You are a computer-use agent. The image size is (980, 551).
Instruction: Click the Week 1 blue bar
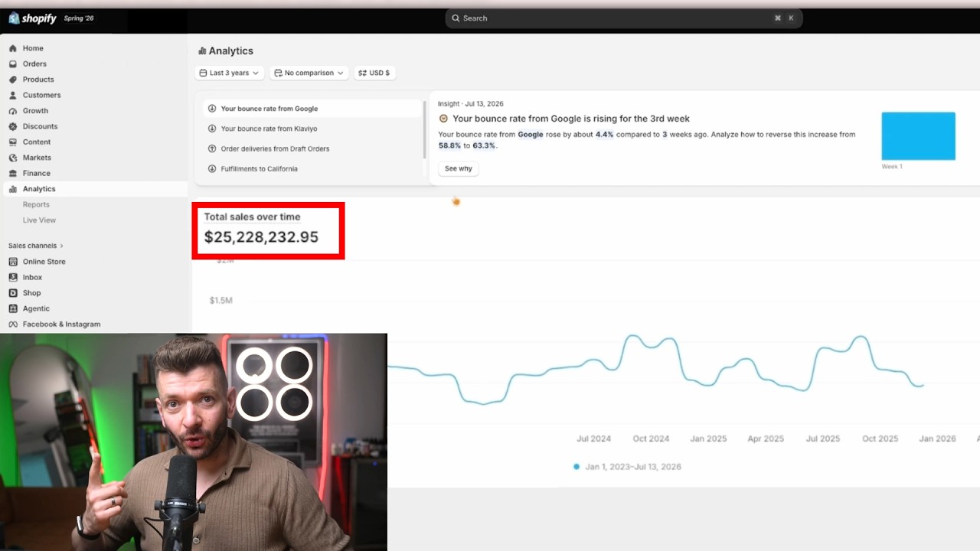point(918,136)
